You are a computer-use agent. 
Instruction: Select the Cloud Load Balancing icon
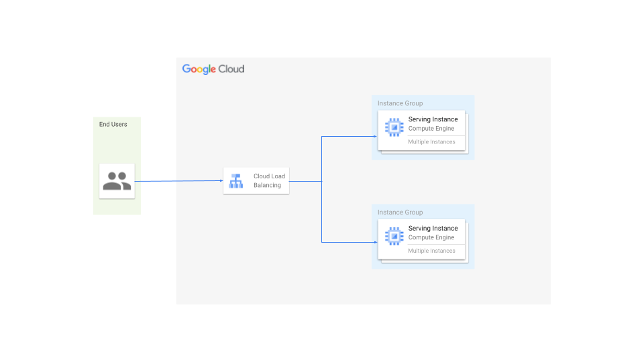(235, 181)
